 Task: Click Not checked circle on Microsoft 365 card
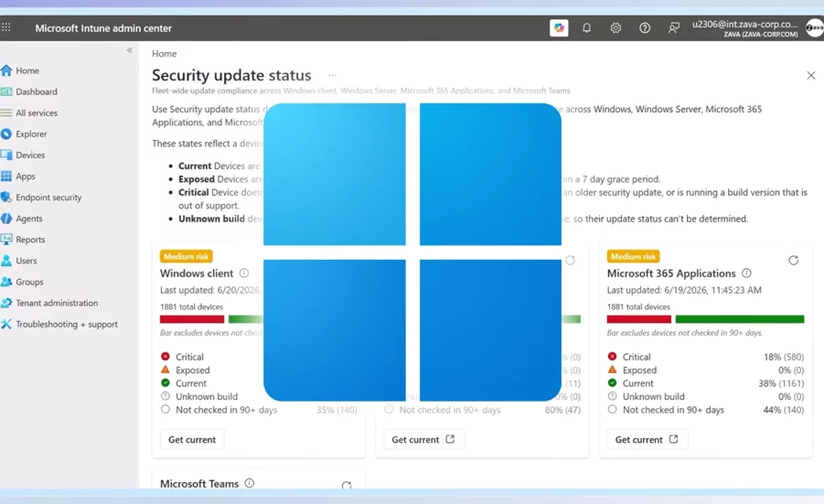tap(612, 409)
